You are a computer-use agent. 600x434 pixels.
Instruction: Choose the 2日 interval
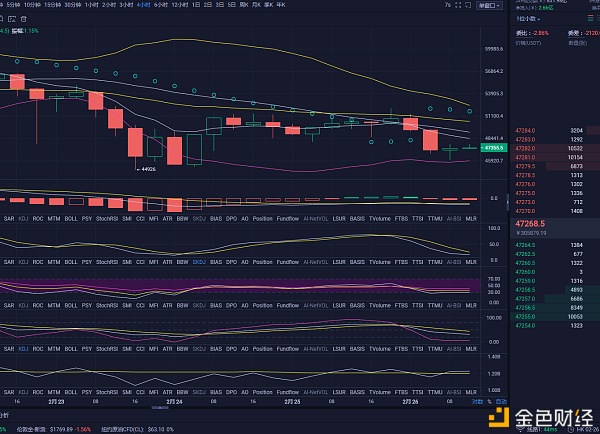pyautogui.click(x=208, y=5)
